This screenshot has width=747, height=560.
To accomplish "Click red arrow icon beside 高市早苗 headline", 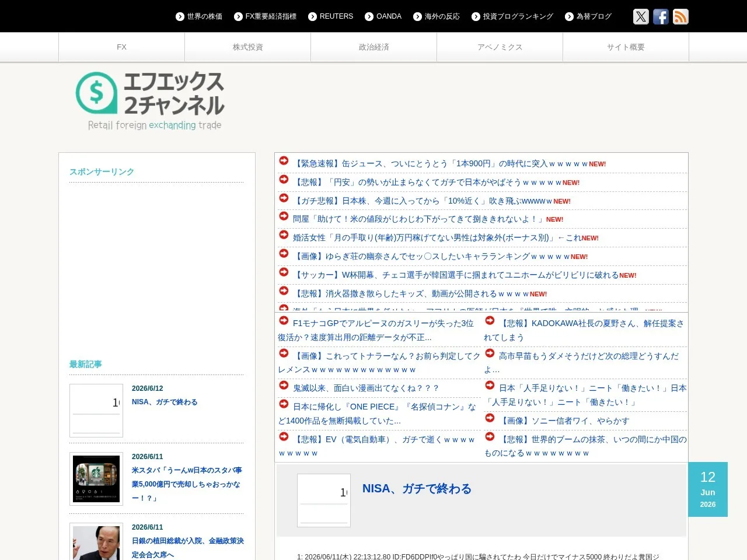I will [490, 353].
